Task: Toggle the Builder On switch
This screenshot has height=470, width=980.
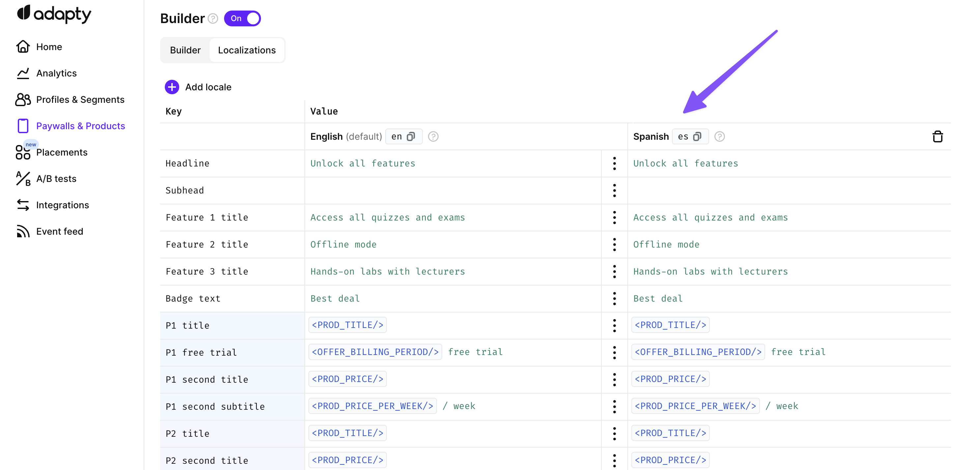Action: [242, 18]
